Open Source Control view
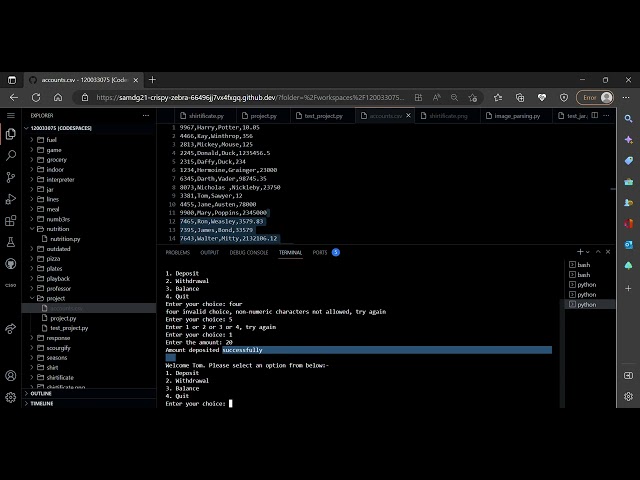 (11, 177)
